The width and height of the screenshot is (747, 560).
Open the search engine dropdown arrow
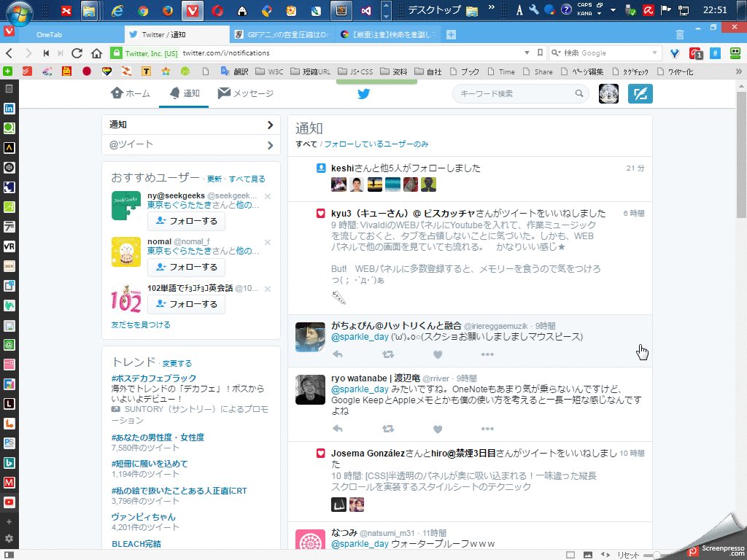pyautogui.click(x=654, y=52)
